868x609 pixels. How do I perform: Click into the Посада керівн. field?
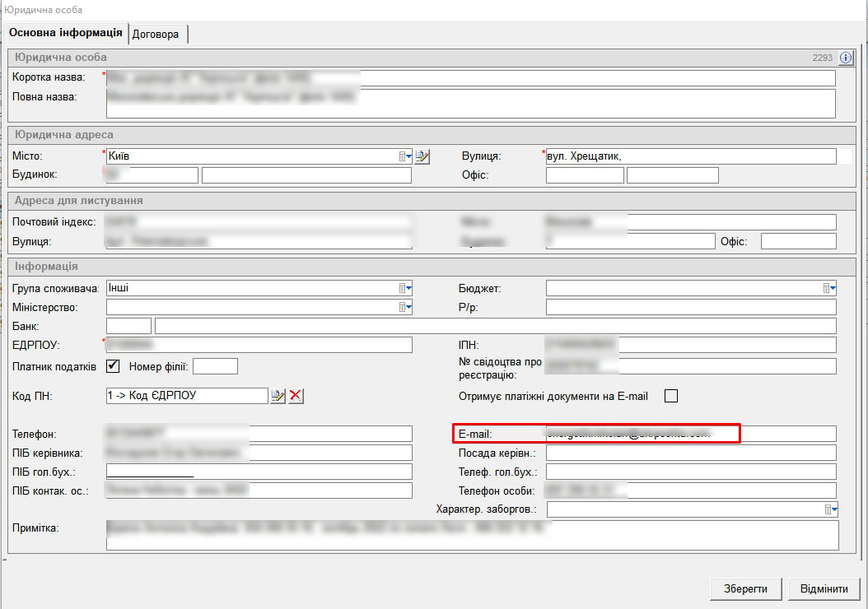point(690,453)
